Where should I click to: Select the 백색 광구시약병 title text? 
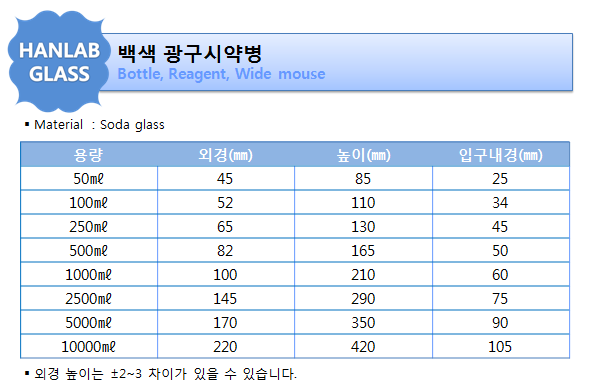coord(190,54)
